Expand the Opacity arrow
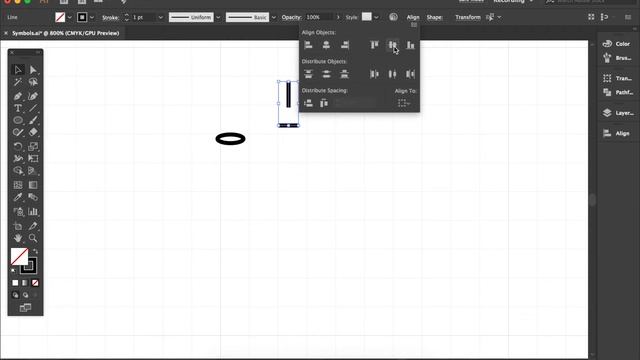640x360 pixels. click(x=338, y=18)
